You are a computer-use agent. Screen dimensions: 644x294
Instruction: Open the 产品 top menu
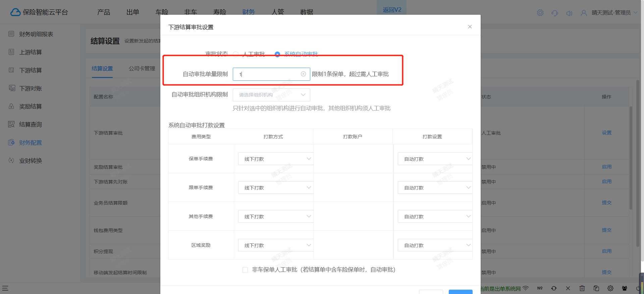click(x=104, y=12)
